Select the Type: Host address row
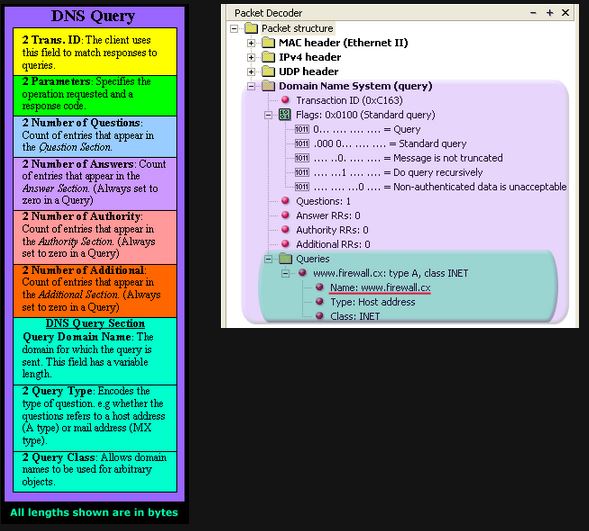 (373, 302)
